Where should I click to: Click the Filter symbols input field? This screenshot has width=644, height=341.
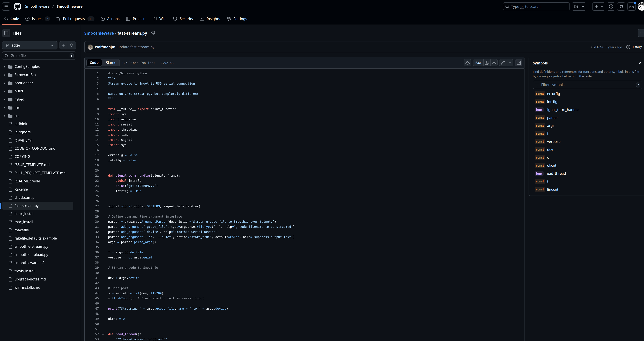pos(585,85)
